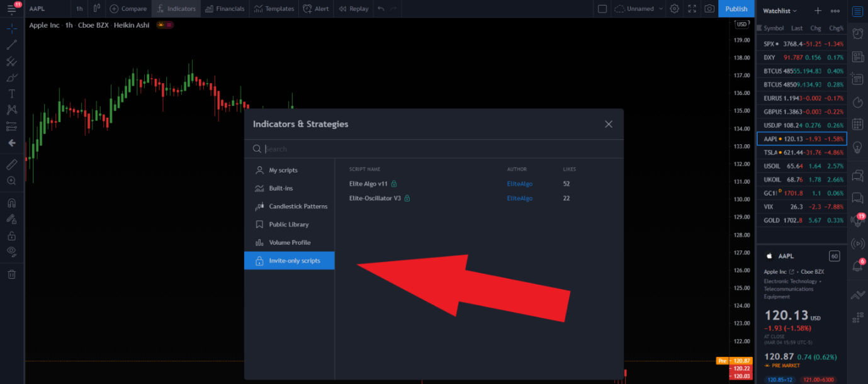Select Built-ins in the indicators dialog
This screenshot has width=868, height=384.
(x=281, y=188)
